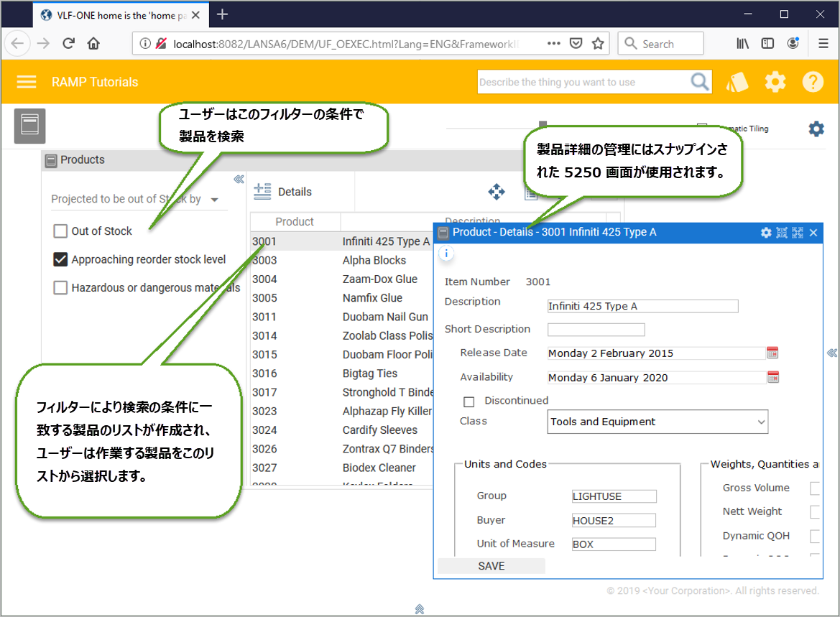Click the Short Description field
This screenshot has height=617, width=840.
pos(596,330)
